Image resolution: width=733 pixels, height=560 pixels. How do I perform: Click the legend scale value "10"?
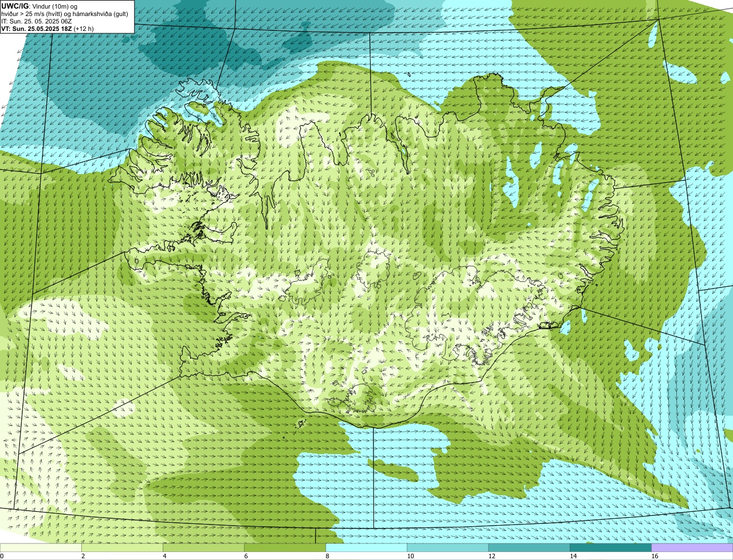coord(411,556)
